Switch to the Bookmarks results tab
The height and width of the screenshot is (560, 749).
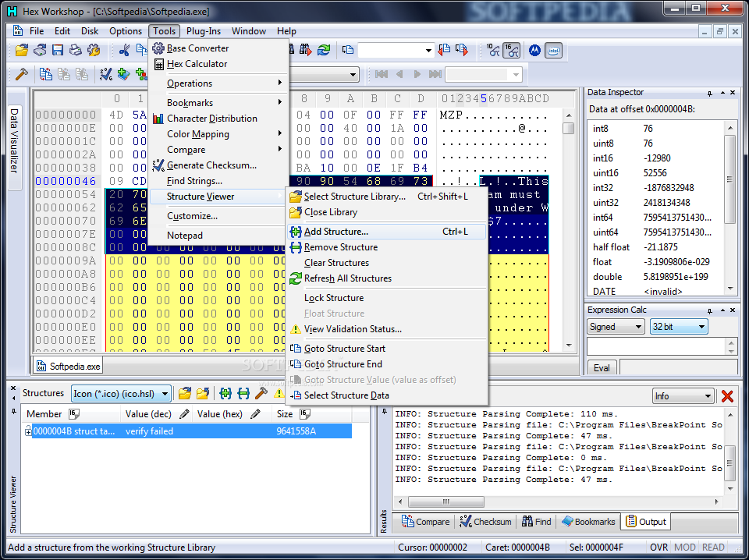point(588,522)
